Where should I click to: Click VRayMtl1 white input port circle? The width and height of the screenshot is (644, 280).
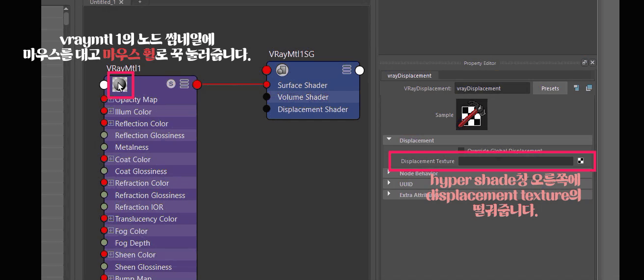[x=104, y=84]
